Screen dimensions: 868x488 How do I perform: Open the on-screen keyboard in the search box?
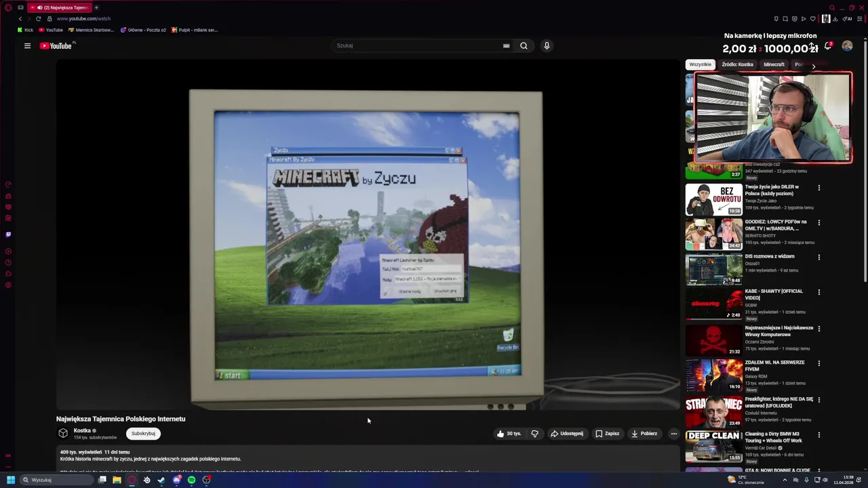pos(506,46)
